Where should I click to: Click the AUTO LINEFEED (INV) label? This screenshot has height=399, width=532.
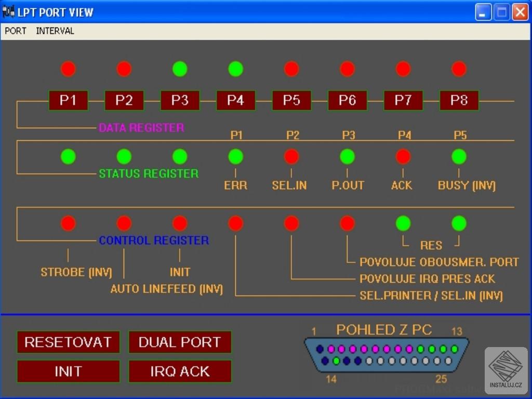coord(167,289)
